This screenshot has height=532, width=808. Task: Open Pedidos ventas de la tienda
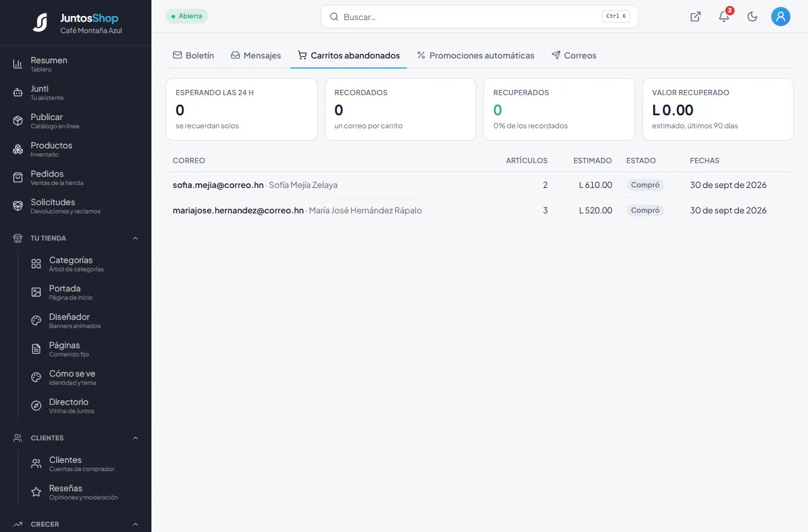[76, 178]
